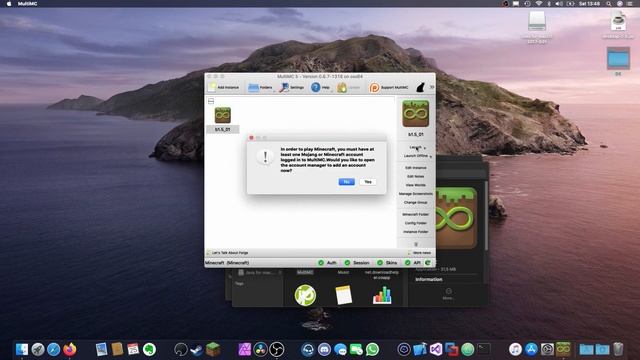The height and width of the screenshot is (360, 640).
Task: Click the Support MultiMC Patreon icon
Action: (x=374, y=87)
